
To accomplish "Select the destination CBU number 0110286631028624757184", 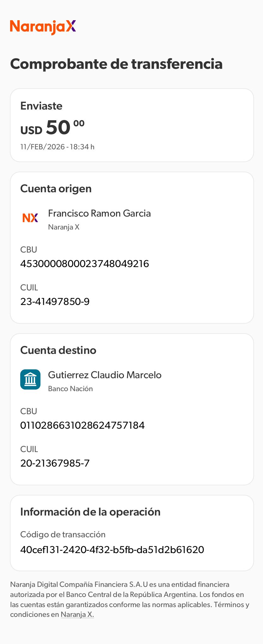I will pos(82,425).
